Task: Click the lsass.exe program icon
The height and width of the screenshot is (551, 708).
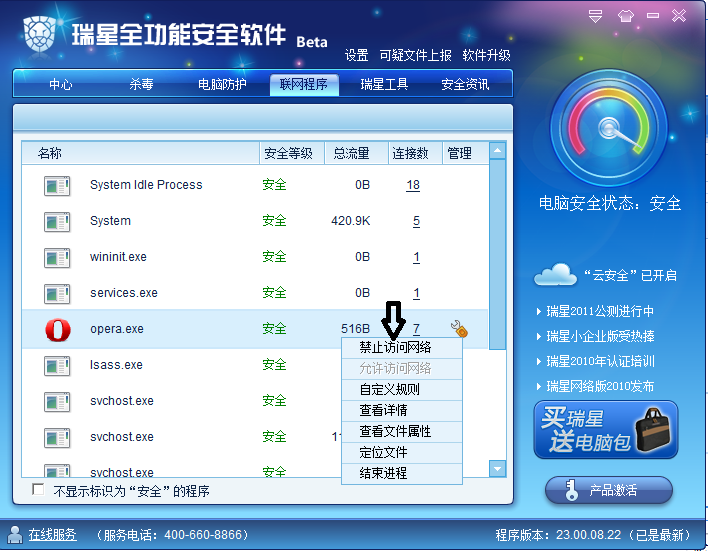Action: [57, 366]
